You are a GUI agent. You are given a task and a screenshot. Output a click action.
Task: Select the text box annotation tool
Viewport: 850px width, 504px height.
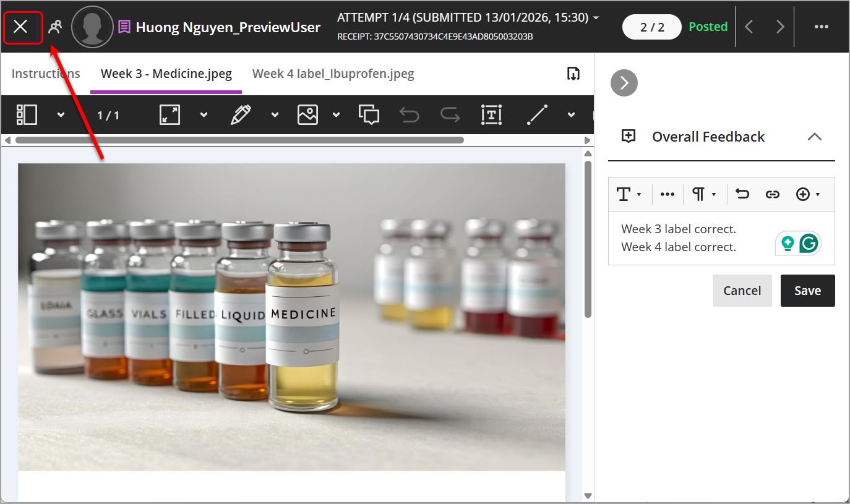(491, 115)
